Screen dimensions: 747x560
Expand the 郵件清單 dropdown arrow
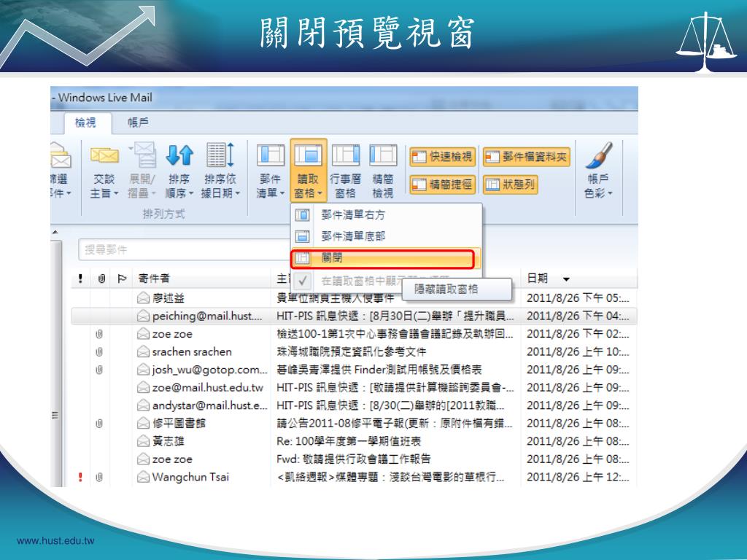(x=282, y=193)
